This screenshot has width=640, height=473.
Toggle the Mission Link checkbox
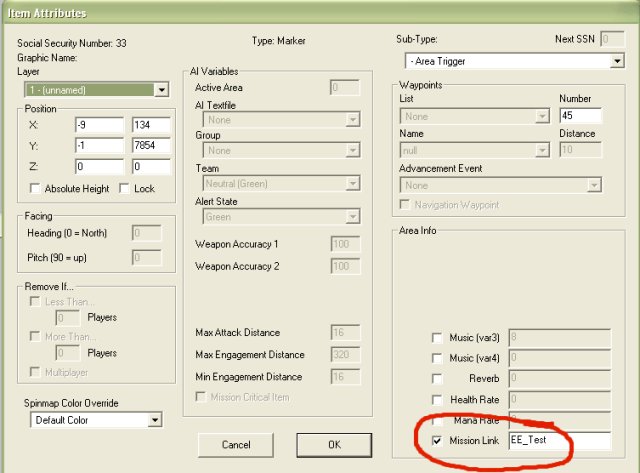[436, 440]
